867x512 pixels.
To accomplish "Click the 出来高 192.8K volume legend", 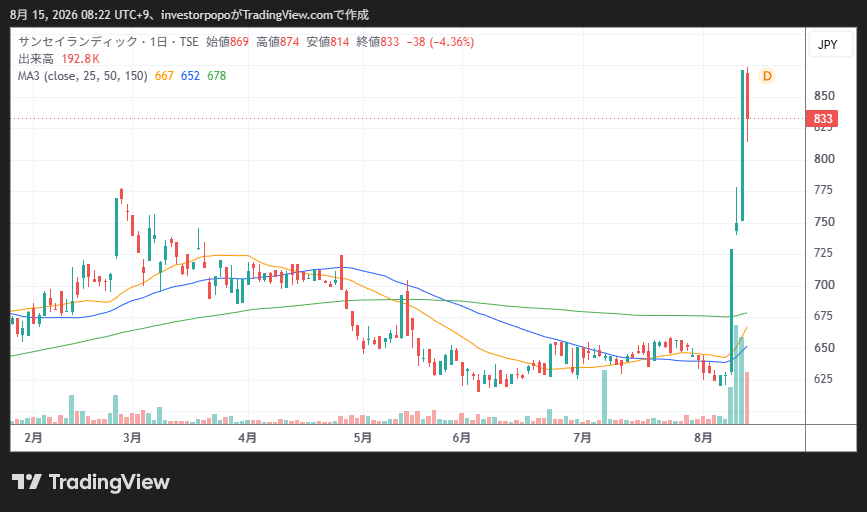I will point(59,59).
